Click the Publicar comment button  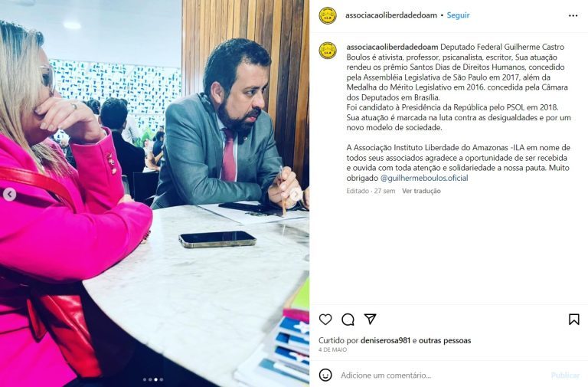click(565, 376)
